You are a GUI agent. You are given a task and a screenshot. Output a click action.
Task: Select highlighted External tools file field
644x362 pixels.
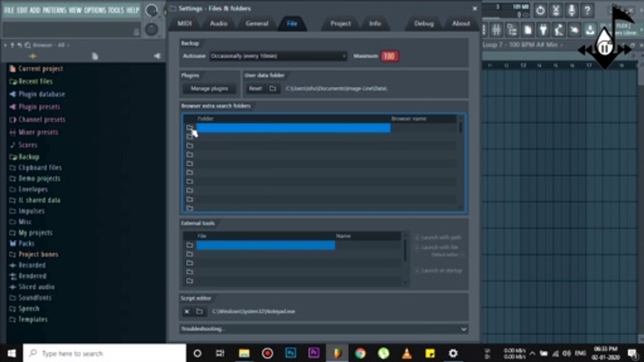click(x=265, y=245)
